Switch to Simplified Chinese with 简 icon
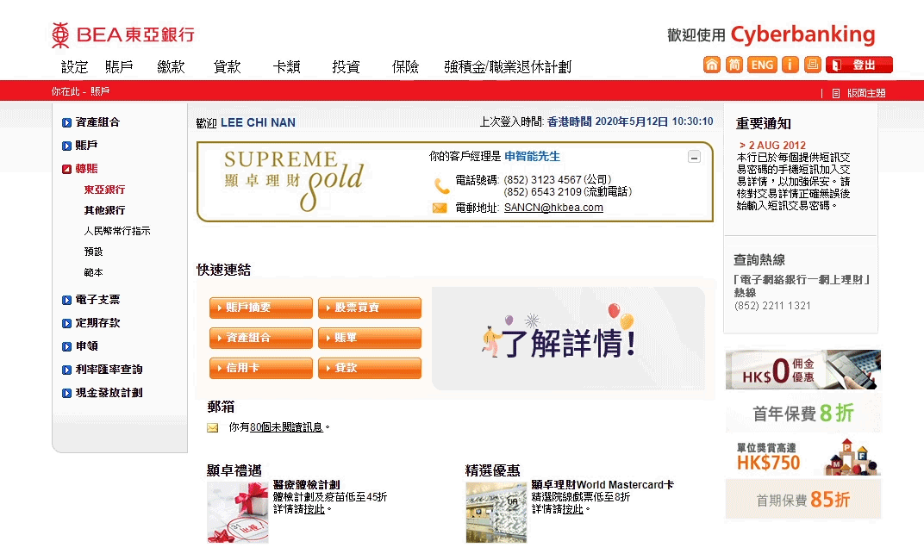The width and height of the screenshot is (924, 560). (x=734, y=65)
